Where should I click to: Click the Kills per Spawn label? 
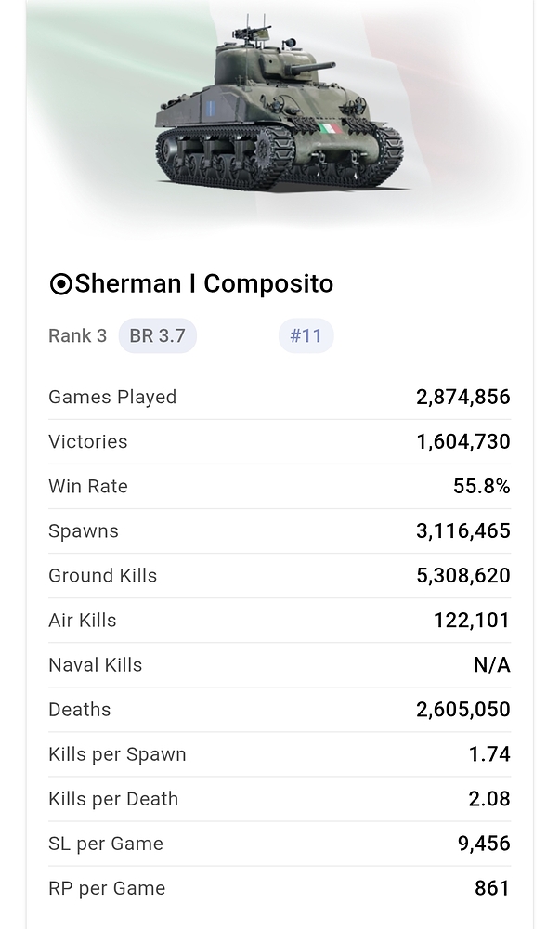point(117,754)
